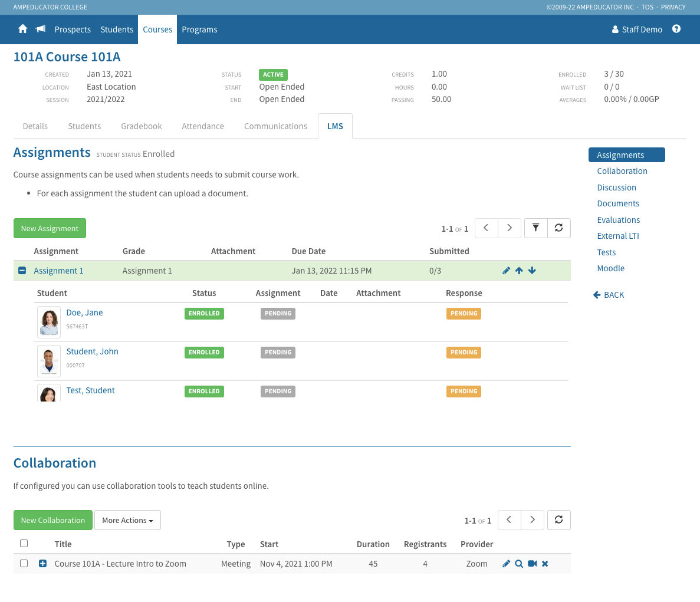View collaboration details via the magnifier icon
Screen dimensions: 700x602
click(x=519, y=563)
